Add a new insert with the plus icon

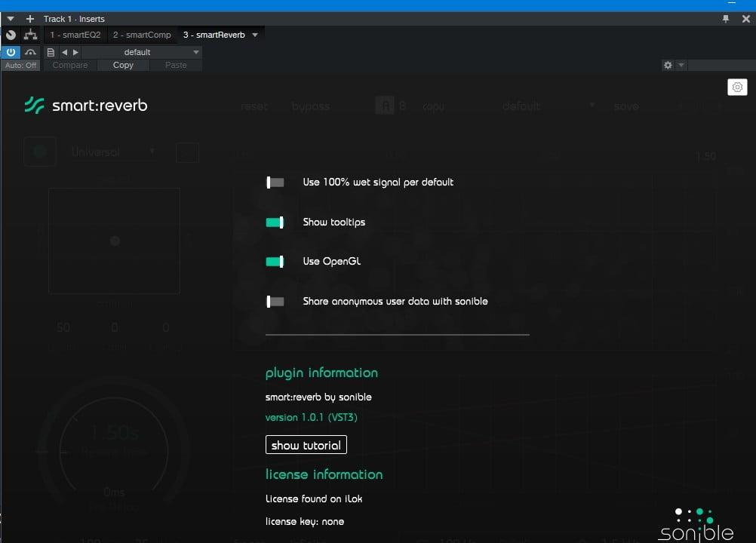pyautogui.click(x=30, y=19)
